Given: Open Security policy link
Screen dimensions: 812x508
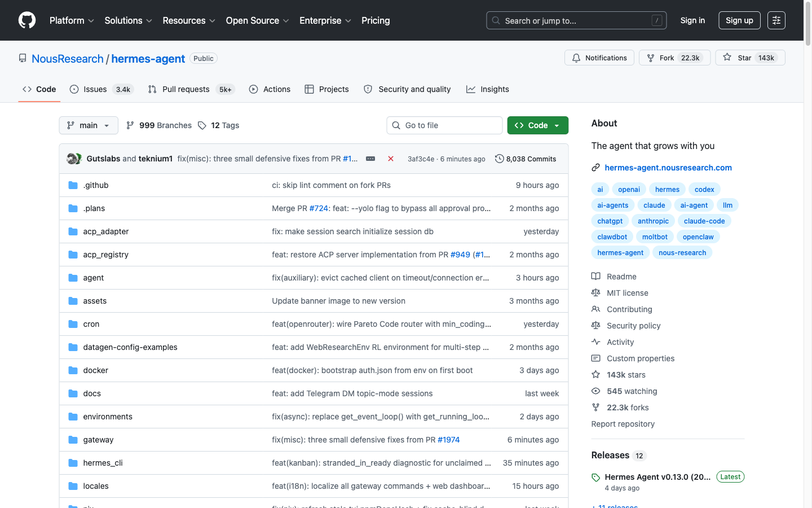Looking at the screenshot, I should 626,326.
